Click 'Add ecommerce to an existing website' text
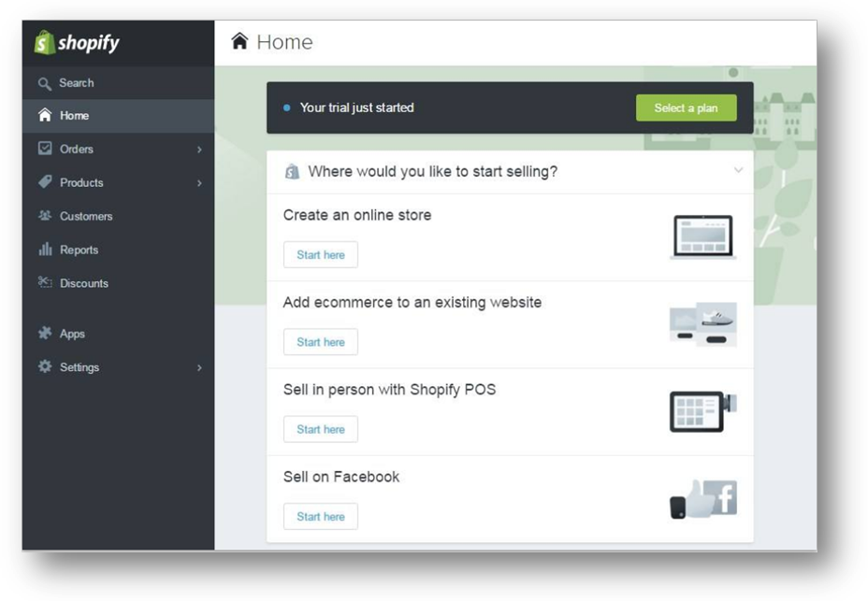The height and width of the screenshot is (601, 868). 412,303
